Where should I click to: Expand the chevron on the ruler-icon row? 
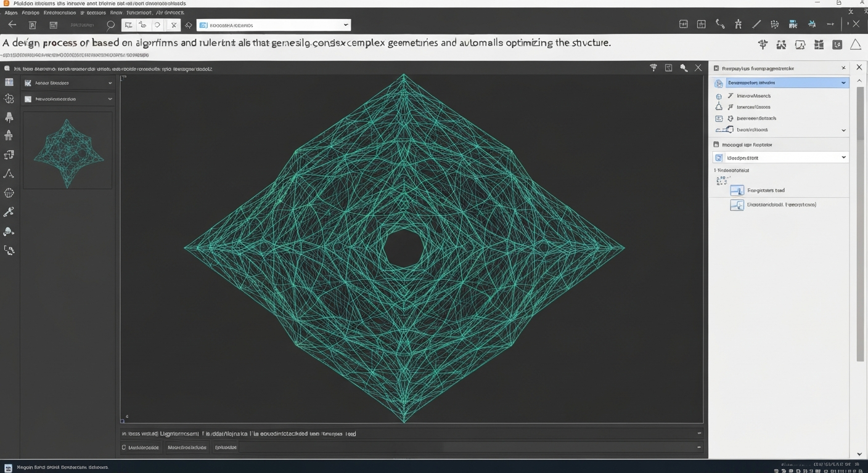tap(843, 130)
